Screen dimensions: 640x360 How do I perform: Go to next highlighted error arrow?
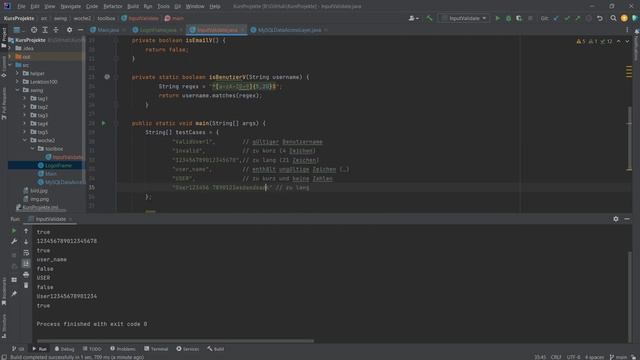(x=628, y=42)
